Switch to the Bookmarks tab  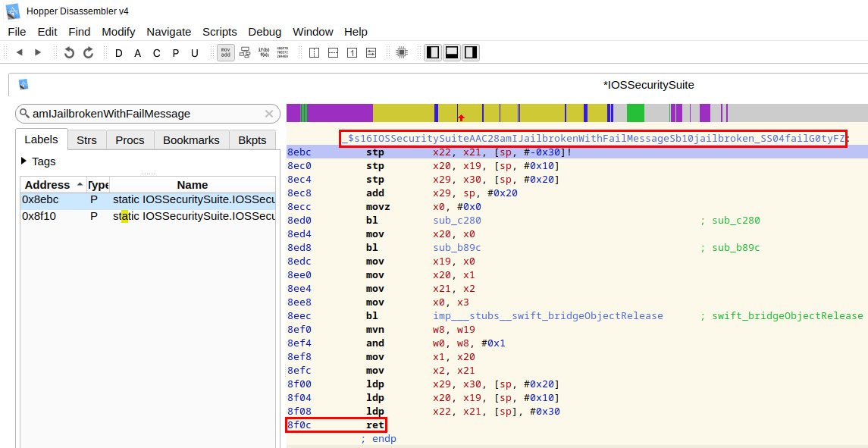point(191,140)
